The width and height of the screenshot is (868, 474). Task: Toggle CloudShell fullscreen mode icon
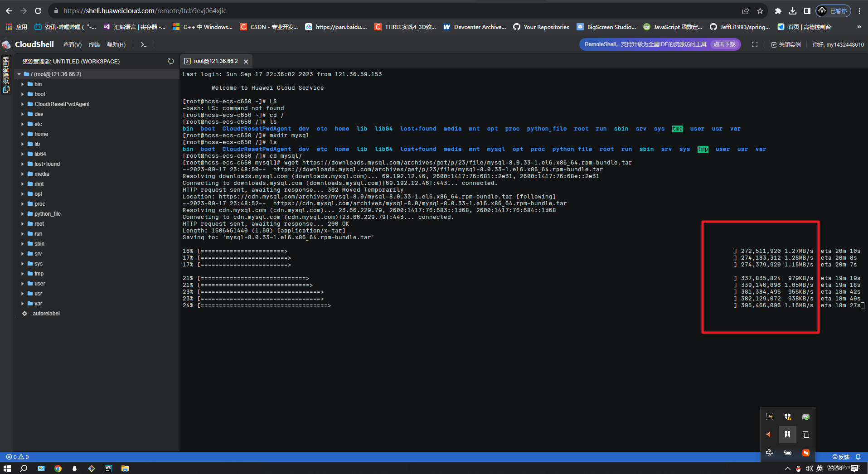click(755, 44)
